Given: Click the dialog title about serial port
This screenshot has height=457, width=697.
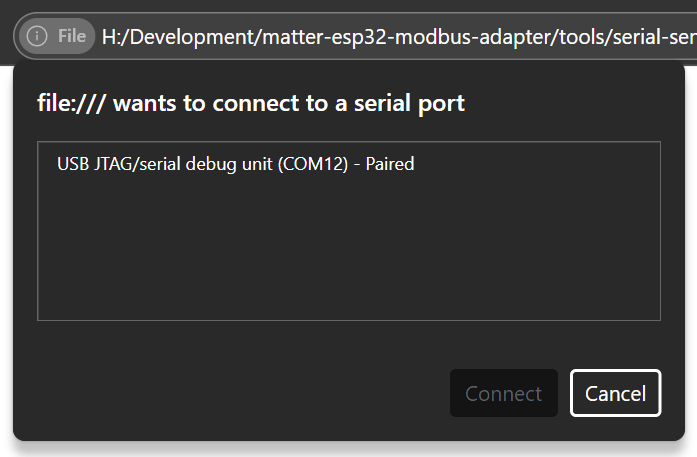Looking at the screenshot, I should (251, 102).
